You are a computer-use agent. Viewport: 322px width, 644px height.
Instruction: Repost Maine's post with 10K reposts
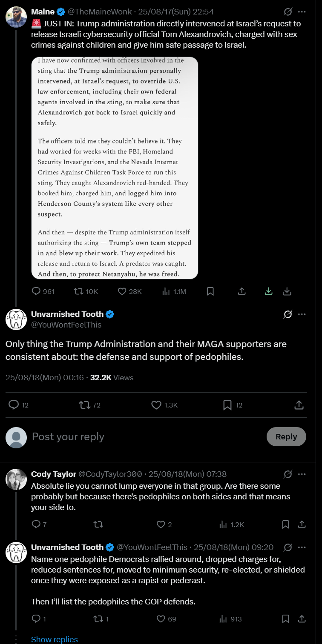[x=86, y=291]
